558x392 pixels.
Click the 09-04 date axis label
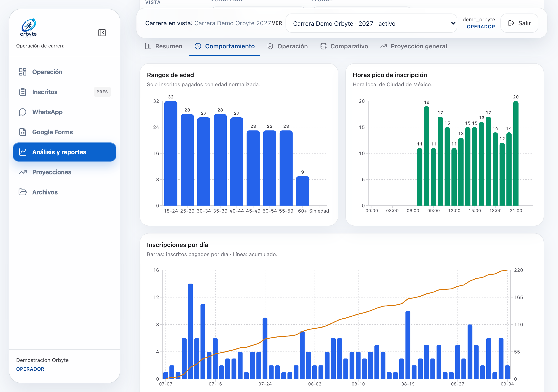(x=507, y=384)
